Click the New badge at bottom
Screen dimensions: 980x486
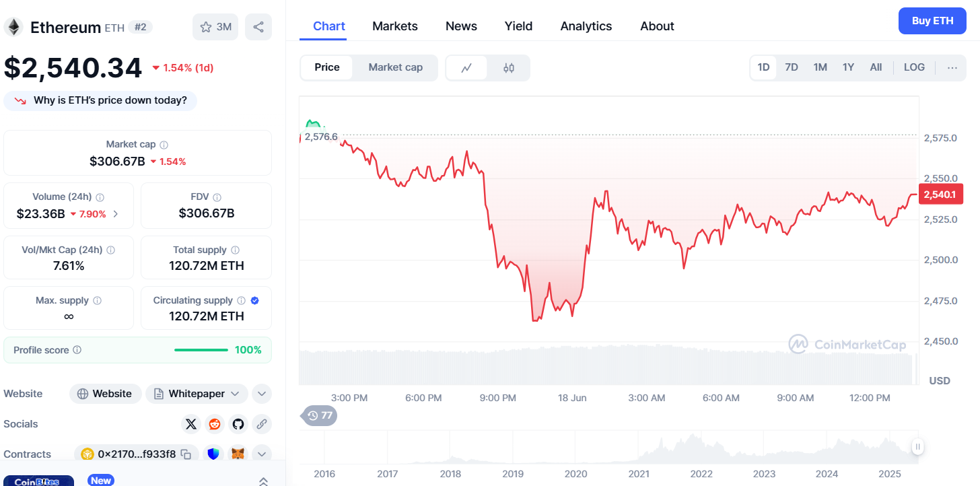[x=101, y=481]
